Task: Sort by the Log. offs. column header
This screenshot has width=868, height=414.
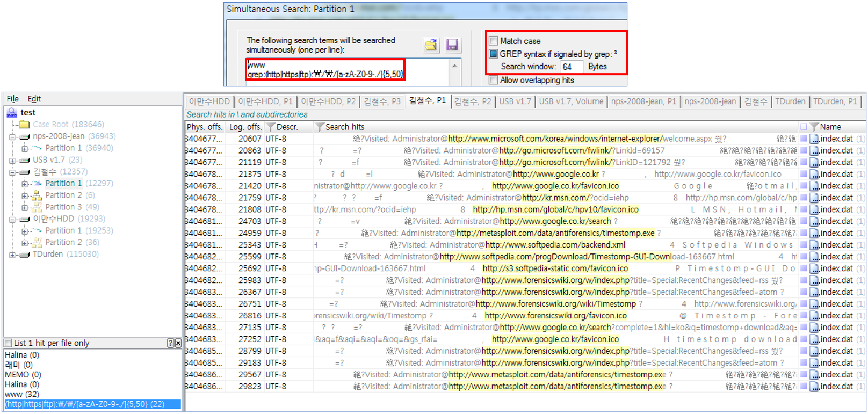Action: [245, 127]
